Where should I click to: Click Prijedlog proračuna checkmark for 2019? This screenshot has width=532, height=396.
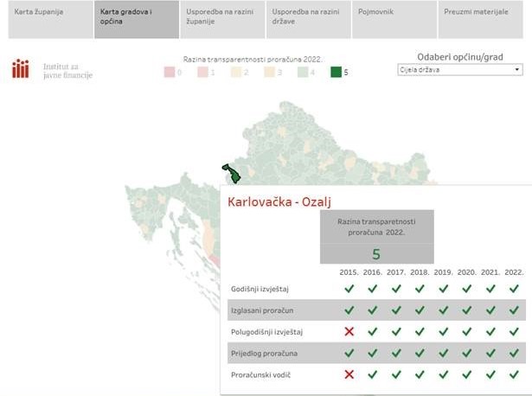tap(443, 353)
